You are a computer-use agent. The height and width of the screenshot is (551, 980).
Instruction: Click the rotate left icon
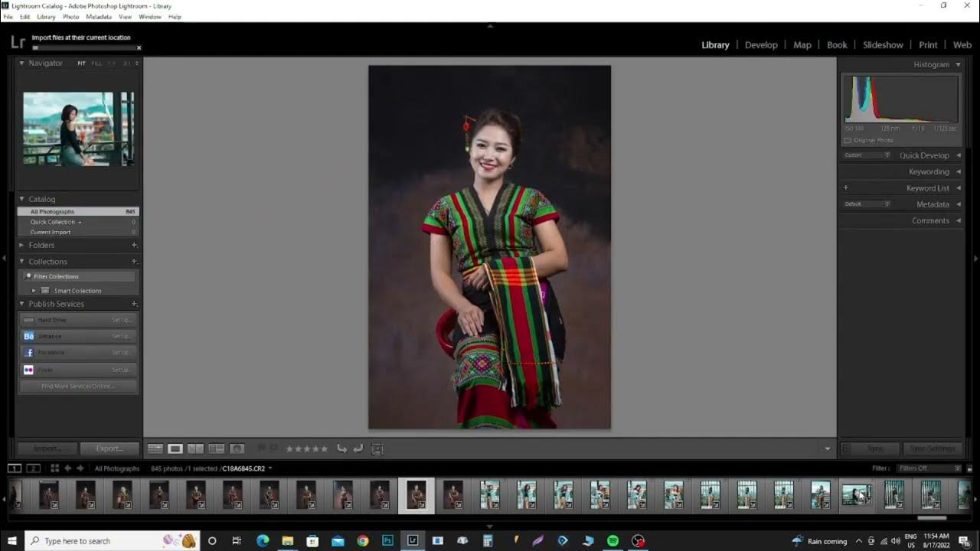(341, 448)
